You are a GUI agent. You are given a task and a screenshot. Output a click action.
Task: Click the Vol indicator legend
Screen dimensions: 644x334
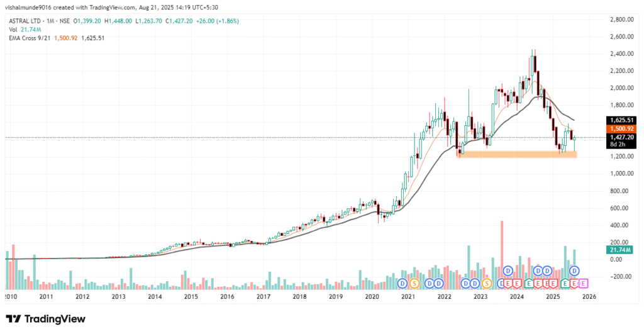[25, 30]
